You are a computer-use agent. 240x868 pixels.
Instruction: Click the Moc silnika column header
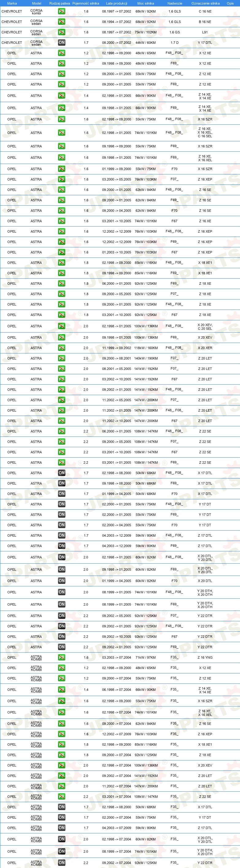point(145,3)
